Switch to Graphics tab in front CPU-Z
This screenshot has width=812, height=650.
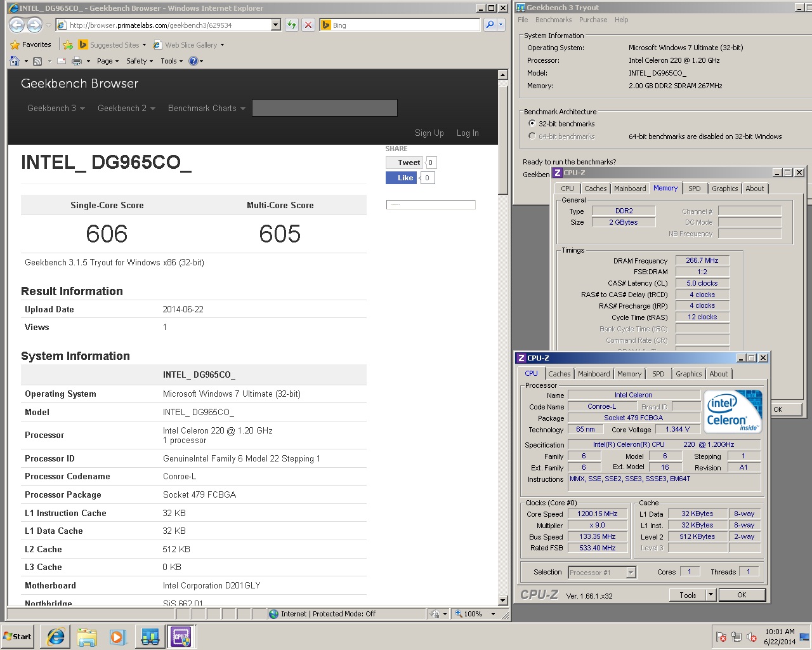689,374
